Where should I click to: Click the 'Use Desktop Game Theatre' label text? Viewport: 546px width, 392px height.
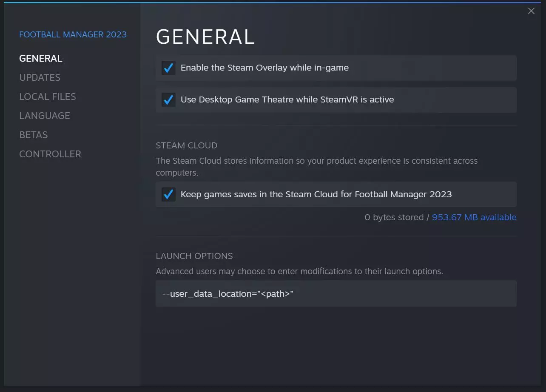point(287,99)
